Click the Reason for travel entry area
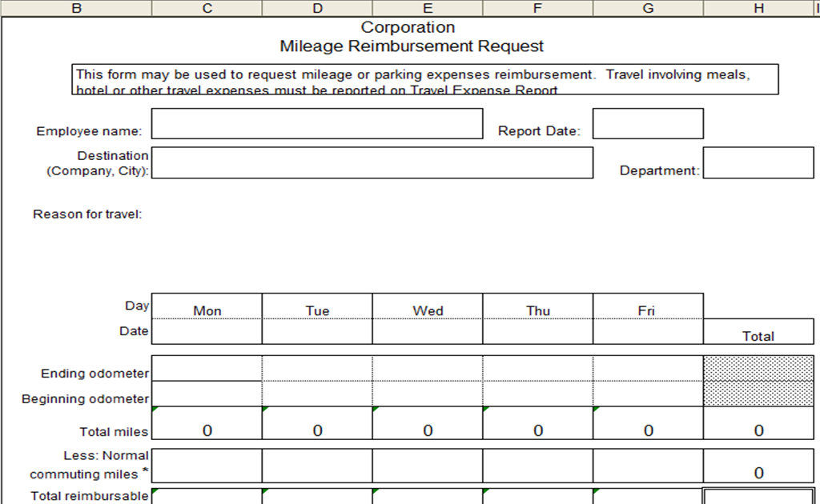The height and width of the screenshot is (504, 820). [320, 216]
